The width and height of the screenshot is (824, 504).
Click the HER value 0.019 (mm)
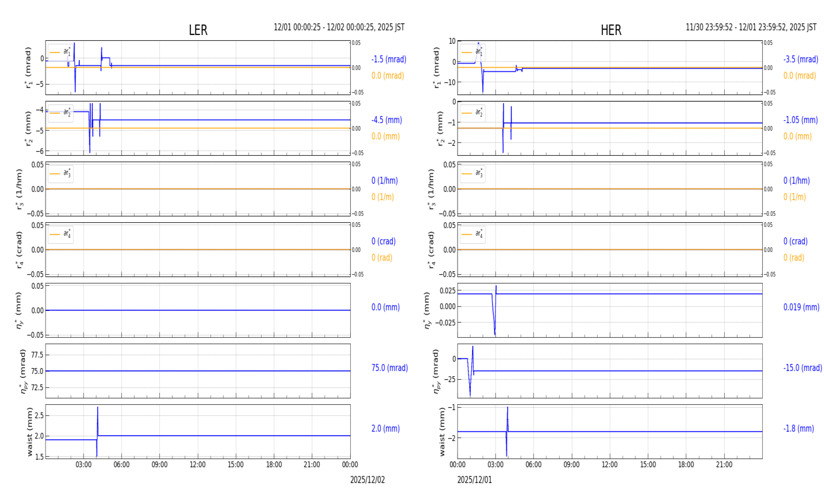pyautogui.click(x=801, y=307)
